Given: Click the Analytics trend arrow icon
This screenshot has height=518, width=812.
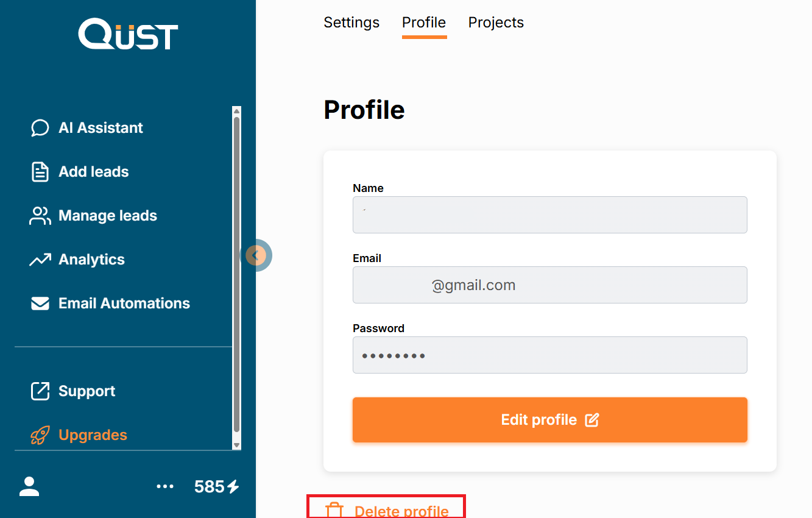Looking at the screenshot, I should (40, 260).
